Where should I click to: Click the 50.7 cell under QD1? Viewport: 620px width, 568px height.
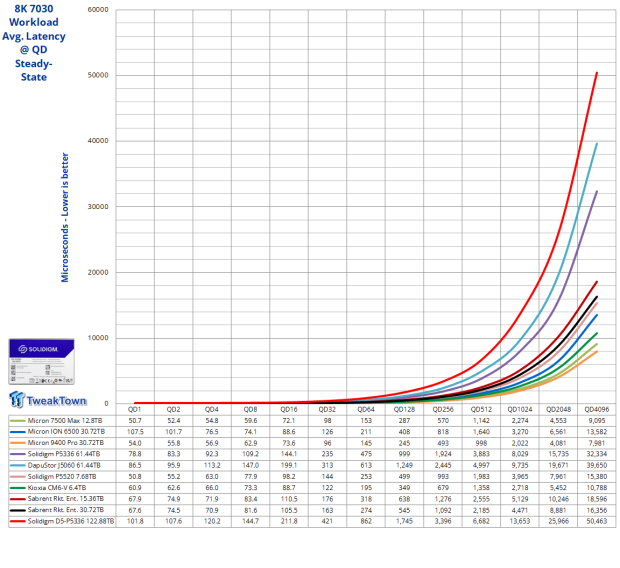click(135, 420)
